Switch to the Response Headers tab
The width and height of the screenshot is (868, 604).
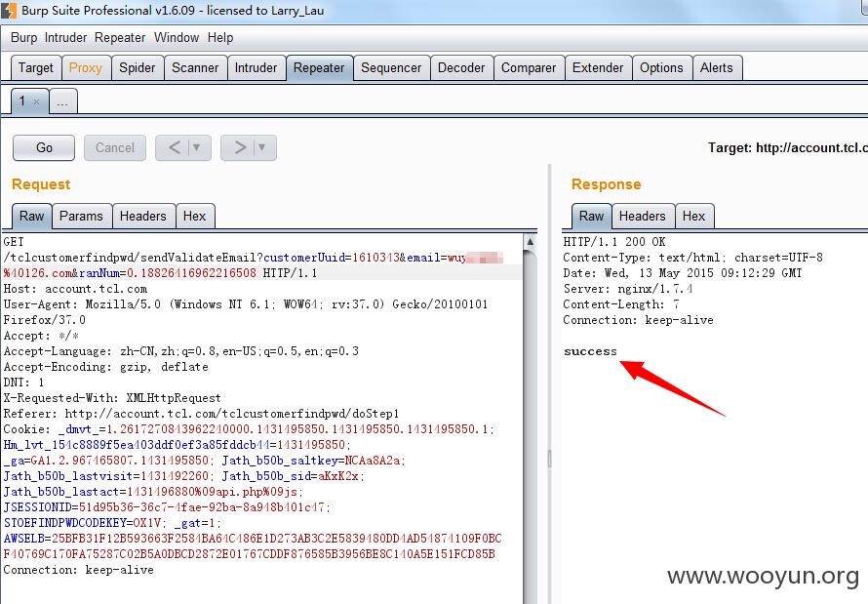(x=642, y=216)
